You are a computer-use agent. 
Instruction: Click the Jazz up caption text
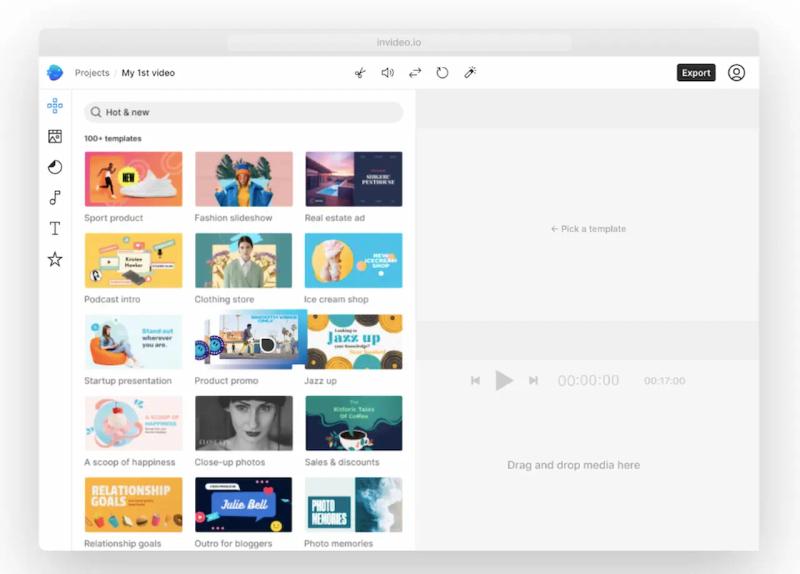click(x=320, y=381)
